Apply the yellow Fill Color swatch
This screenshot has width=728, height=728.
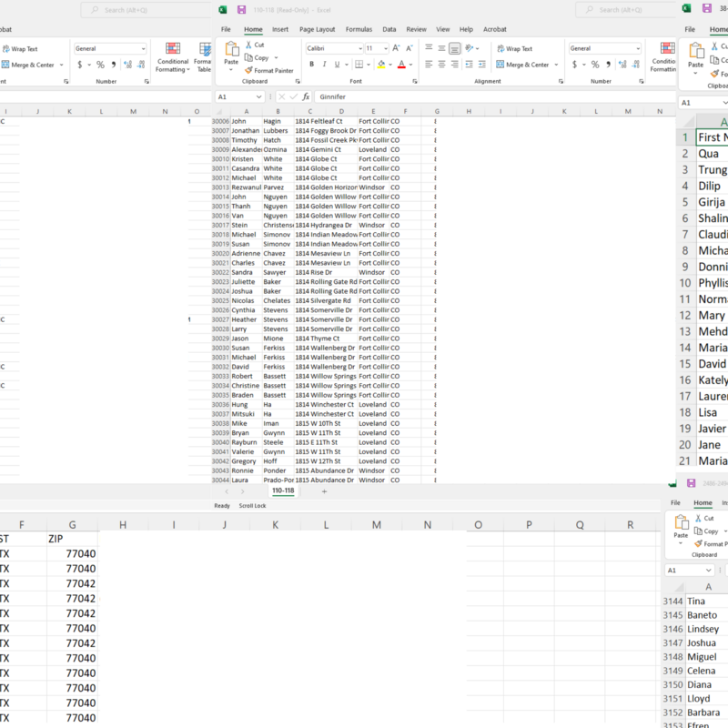pos(380,65)
